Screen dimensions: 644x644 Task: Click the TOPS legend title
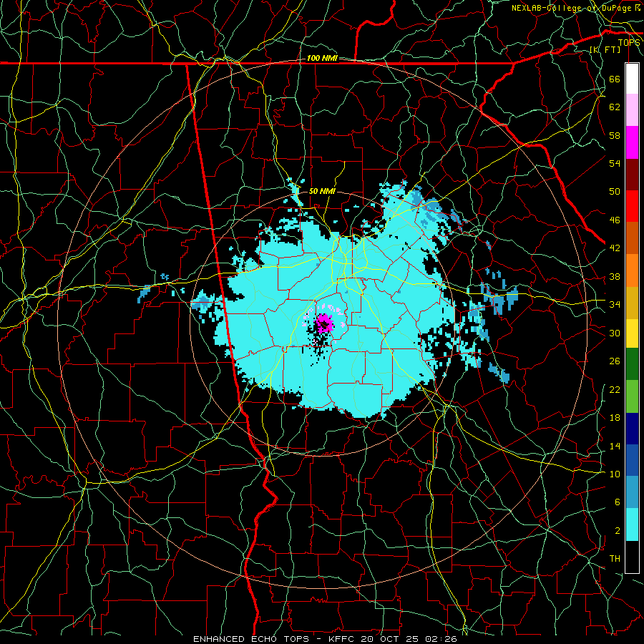(x=629, y=43)
